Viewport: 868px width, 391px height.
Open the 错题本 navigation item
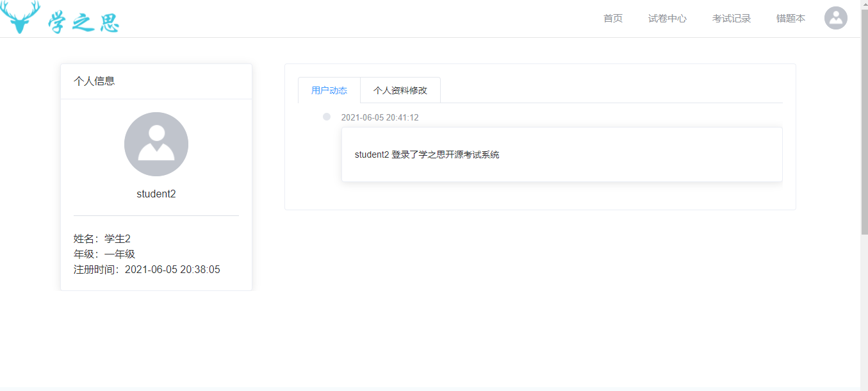[790, 18]
